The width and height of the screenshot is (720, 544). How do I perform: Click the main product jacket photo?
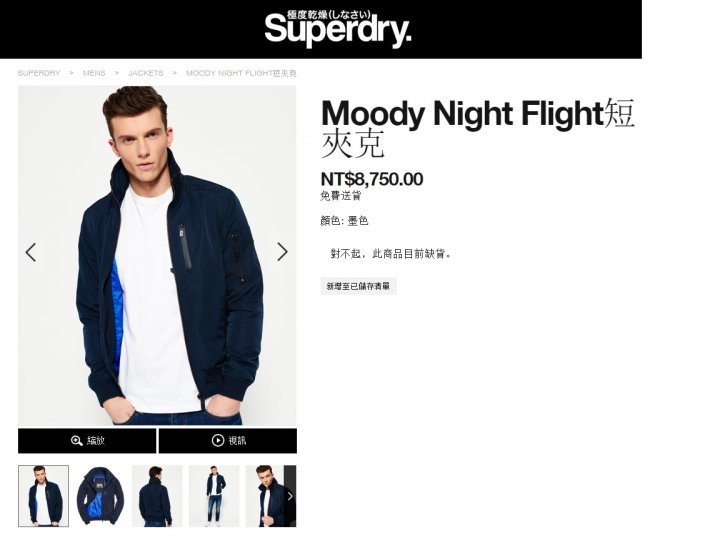pyautogui.click(x=157, y=256)
